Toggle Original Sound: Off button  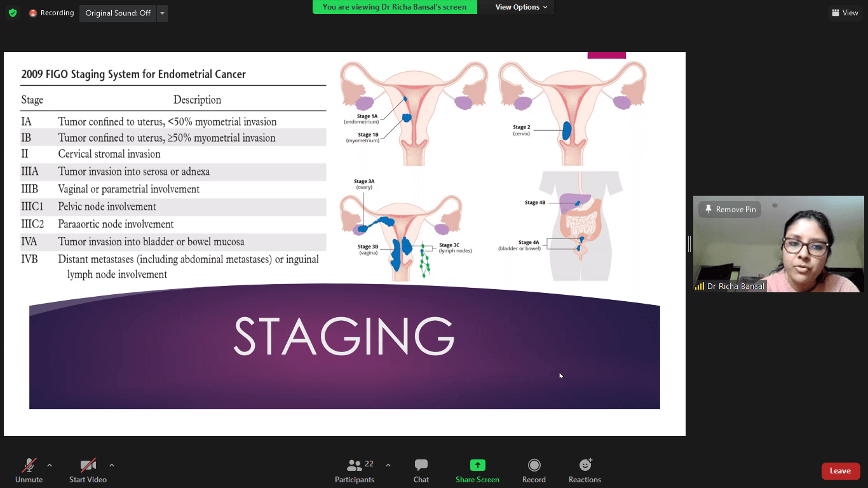pyautogui.click(x=118, y=13)
